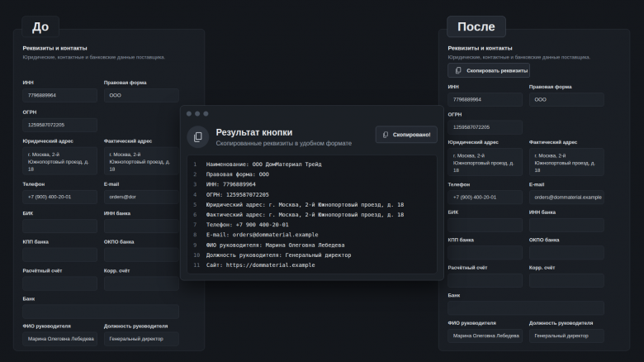Click code line starting 'Юридический адрес:'
Screen dimensions: 644x362
(305, 204)
